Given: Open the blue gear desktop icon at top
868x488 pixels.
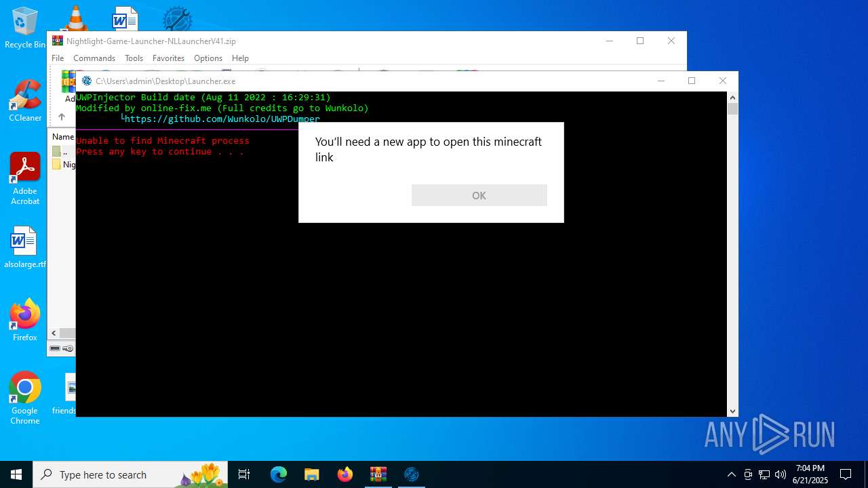Looking at the screenshot, I should pos(178,19).
